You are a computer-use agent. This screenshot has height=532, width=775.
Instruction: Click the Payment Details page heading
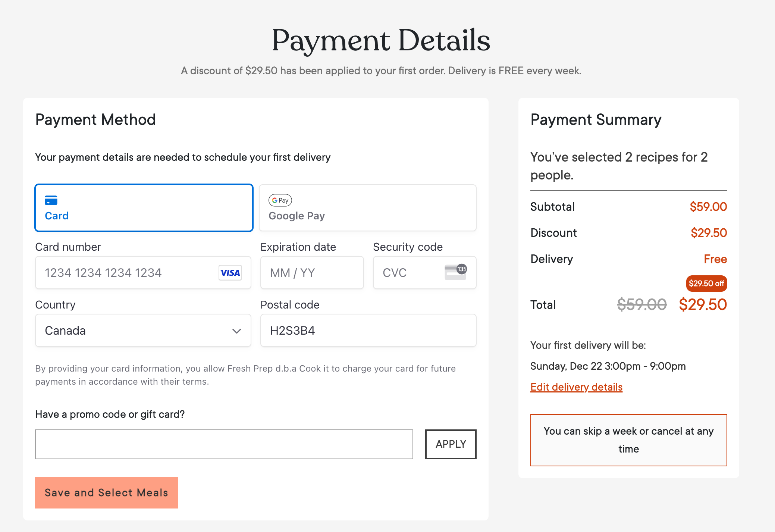[381, 41]
